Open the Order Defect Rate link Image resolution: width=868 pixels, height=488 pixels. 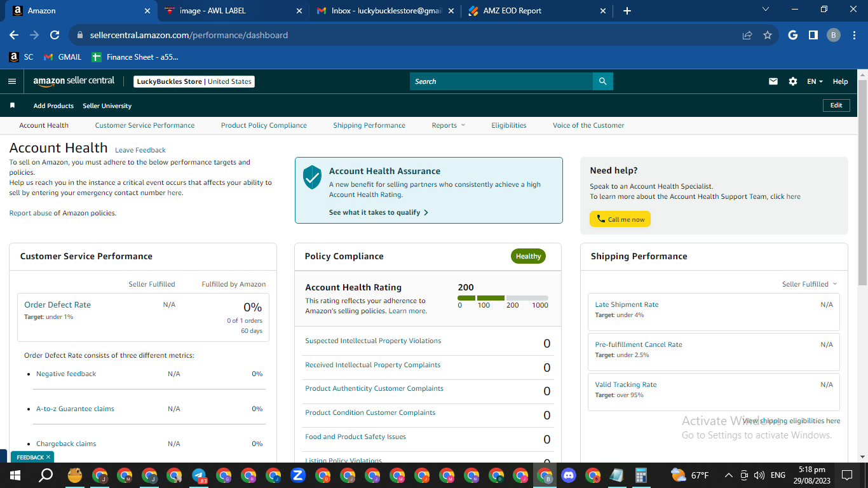pyautogui.click(x=57, y=304)
